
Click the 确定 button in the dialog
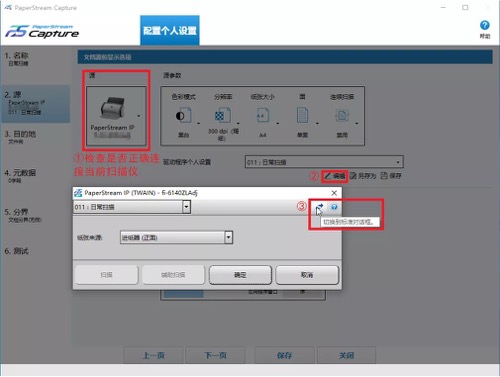(x=240, y=275)
